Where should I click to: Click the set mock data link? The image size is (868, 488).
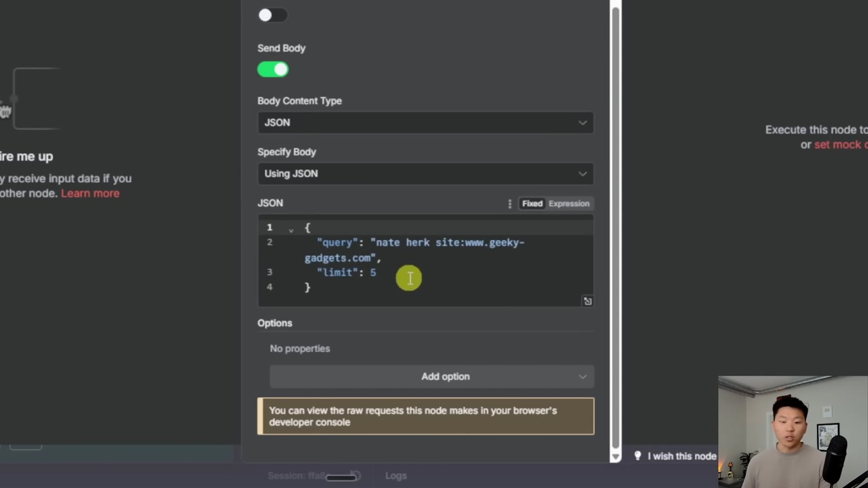(x=840, y=145)
